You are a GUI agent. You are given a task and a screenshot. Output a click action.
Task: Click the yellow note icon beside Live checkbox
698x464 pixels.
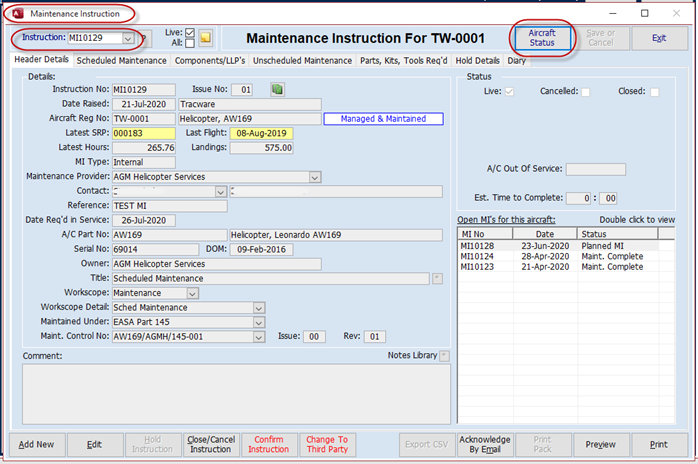(205, 38)
